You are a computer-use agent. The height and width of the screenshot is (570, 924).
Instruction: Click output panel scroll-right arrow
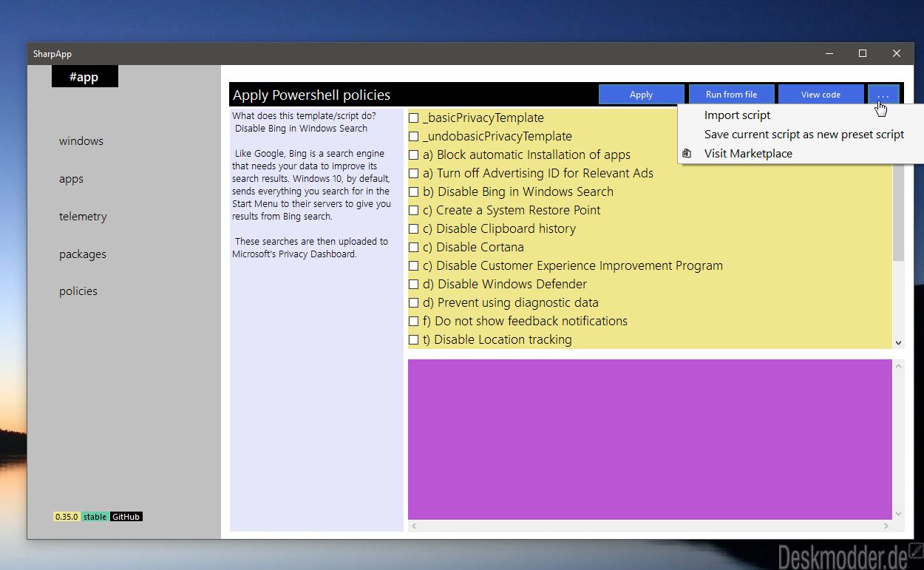[886, 526]
